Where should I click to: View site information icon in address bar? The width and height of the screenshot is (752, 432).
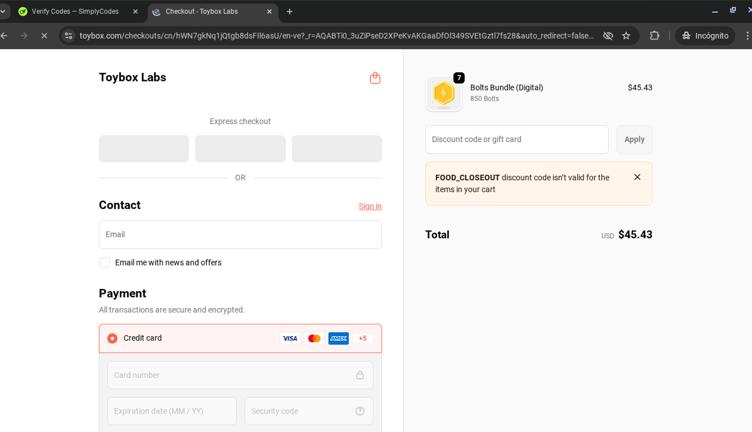pyautogui.click(x=69, y=35)
